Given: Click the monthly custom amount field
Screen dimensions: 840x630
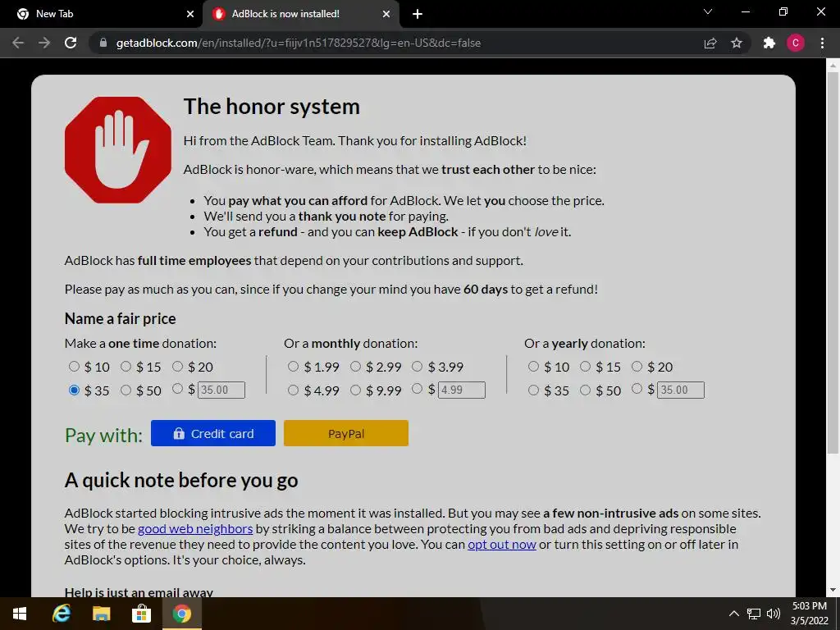Looking at the screenshot, I should pyautogui.click(x=462, y=390).
